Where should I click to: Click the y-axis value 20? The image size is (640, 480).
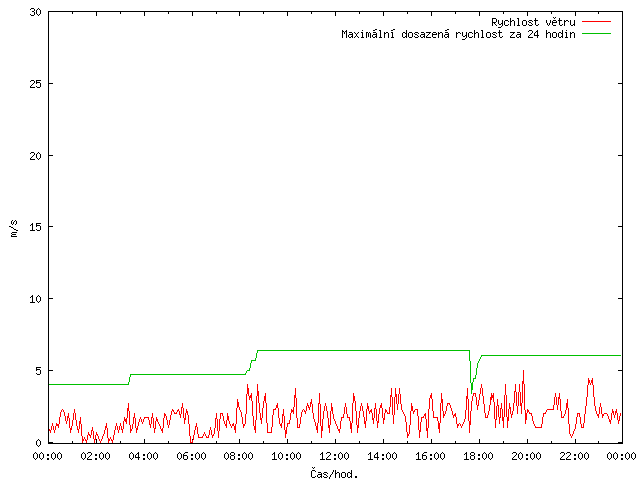point(36,156)
